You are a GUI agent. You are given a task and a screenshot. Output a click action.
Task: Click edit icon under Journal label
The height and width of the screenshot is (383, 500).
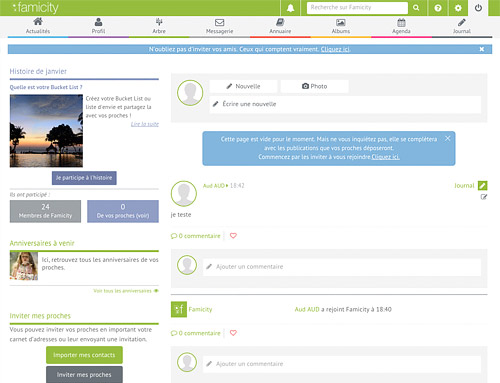tap(484, 197)
